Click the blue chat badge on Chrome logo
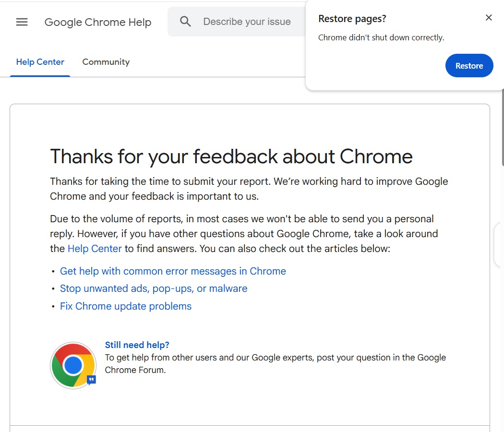The width and height of the screenshot is (504, 432). pyautogui.click(x=91, y=380)
